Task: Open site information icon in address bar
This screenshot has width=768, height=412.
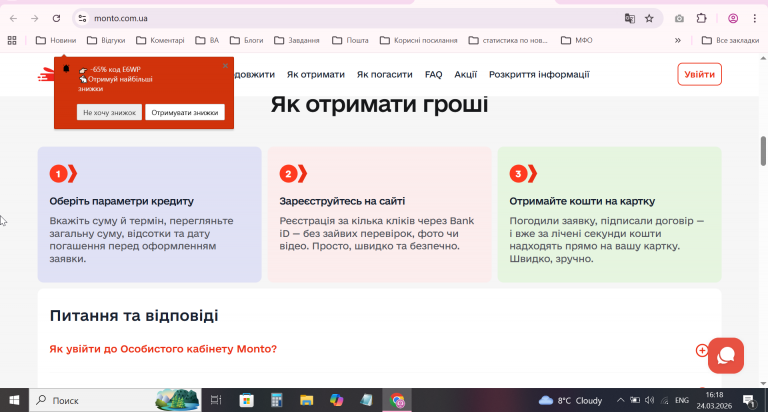Action: click(82, 19)
